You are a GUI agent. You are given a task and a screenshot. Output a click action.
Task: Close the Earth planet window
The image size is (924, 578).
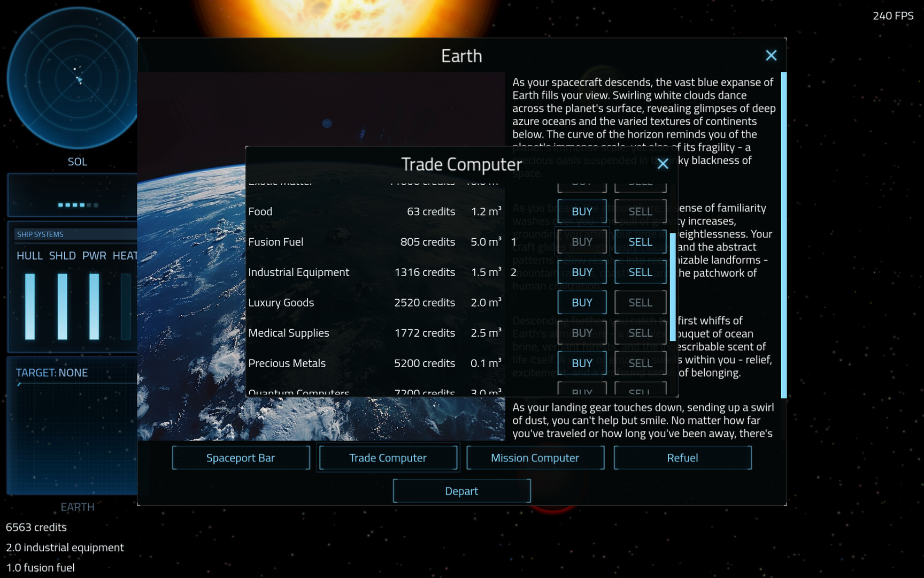point(771,55)
